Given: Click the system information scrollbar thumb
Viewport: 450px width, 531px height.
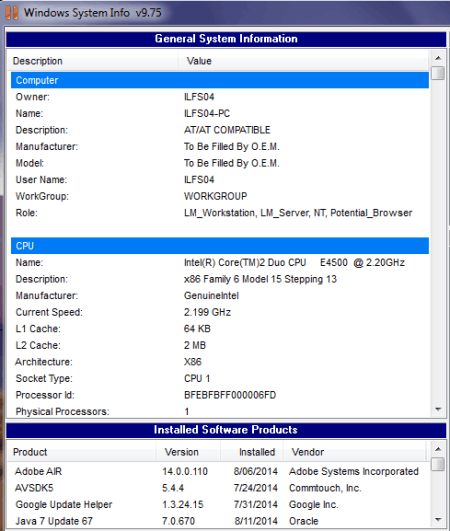Looking at the screenshot, I should coord(438,73).
